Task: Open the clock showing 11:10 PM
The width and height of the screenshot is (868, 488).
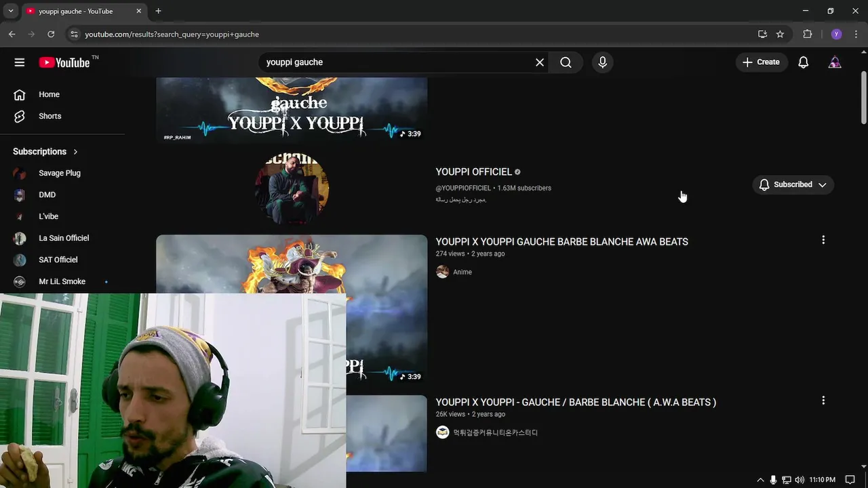Action: point(822,480)
